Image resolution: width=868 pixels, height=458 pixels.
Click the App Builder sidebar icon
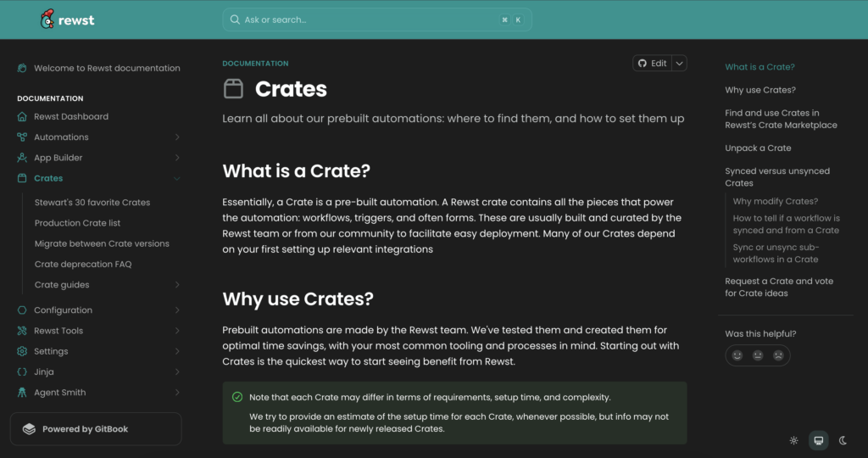[22, 158]
